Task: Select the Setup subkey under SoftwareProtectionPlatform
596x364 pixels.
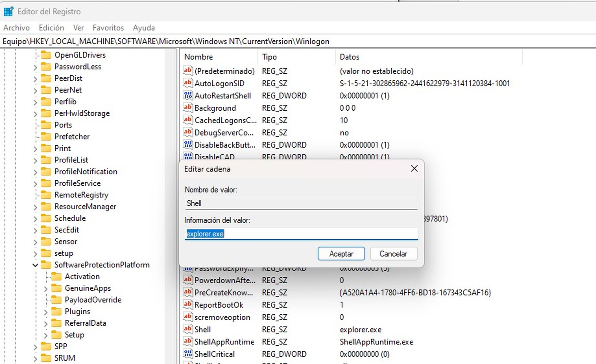Action: coord(74,335)
